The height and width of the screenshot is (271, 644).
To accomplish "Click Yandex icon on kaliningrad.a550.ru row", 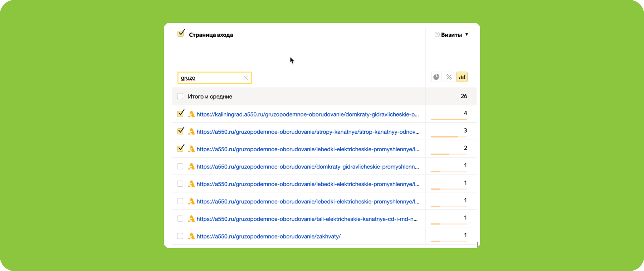I will pos(191,114).
